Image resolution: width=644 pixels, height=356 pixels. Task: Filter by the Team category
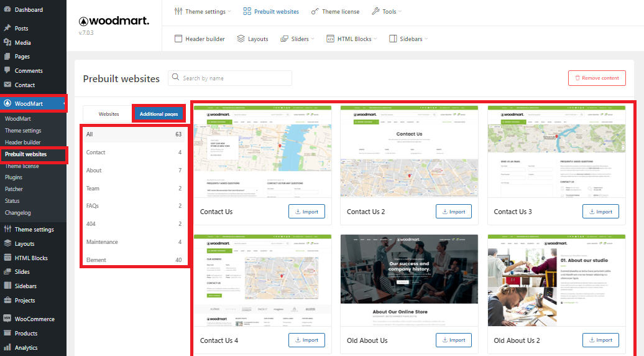point(134,189)
